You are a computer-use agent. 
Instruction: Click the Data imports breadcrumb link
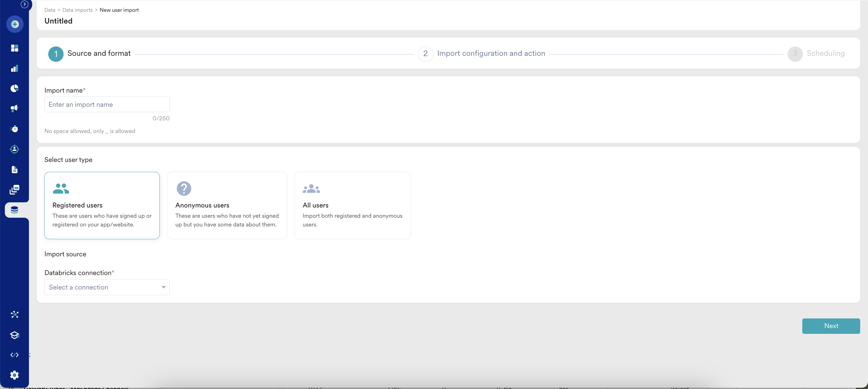(x=77, y=10)
